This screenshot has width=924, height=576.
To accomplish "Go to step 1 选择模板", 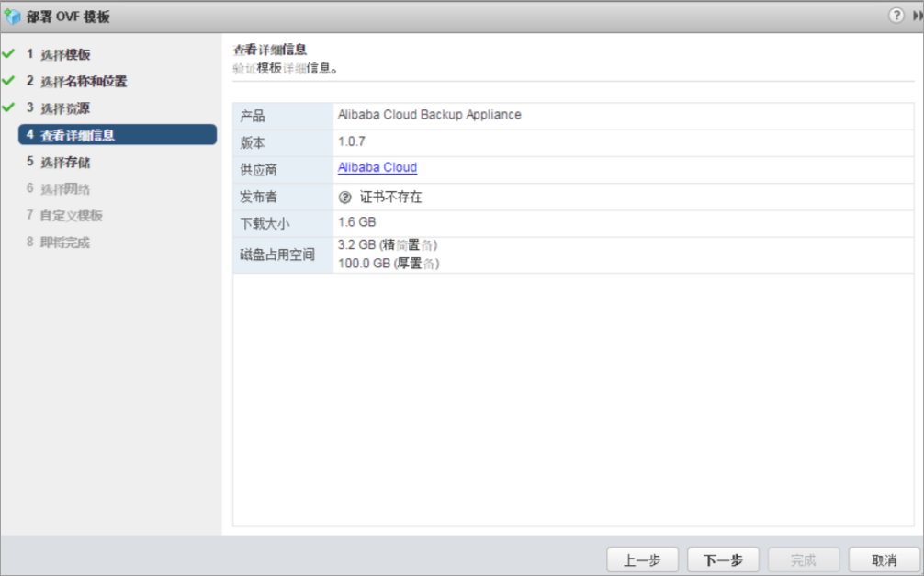I will coord(59,54).
